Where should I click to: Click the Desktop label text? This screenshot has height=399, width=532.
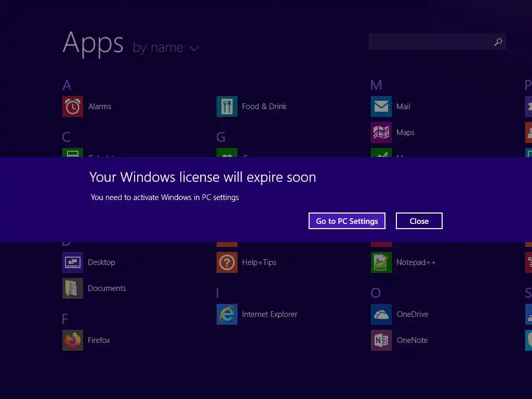[101, 262]
